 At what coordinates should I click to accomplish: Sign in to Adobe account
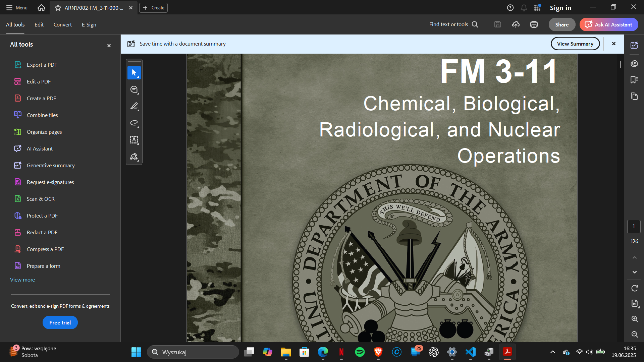tap(560, 8)
